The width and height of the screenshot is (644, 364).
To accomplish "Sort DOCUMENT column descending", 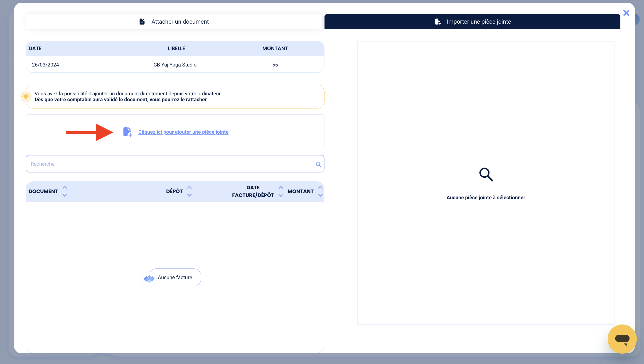I will pos(64,195).
